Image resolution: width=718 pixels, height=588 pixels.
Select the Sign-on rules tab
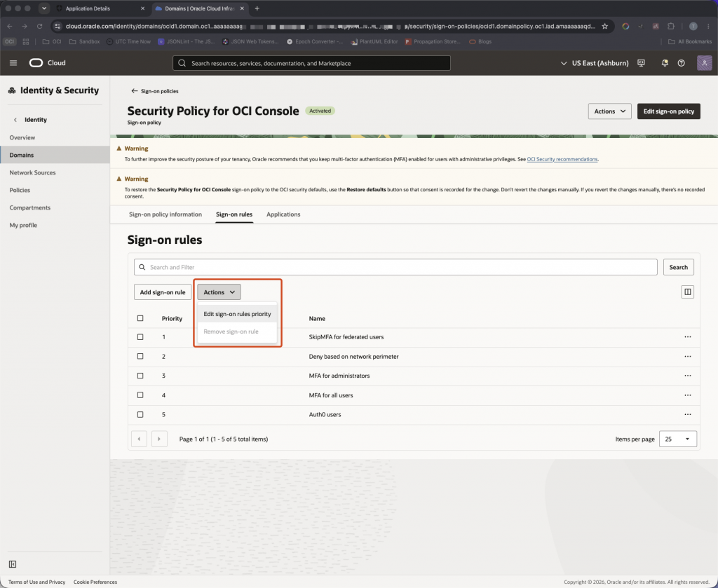(x=234, y=214)
